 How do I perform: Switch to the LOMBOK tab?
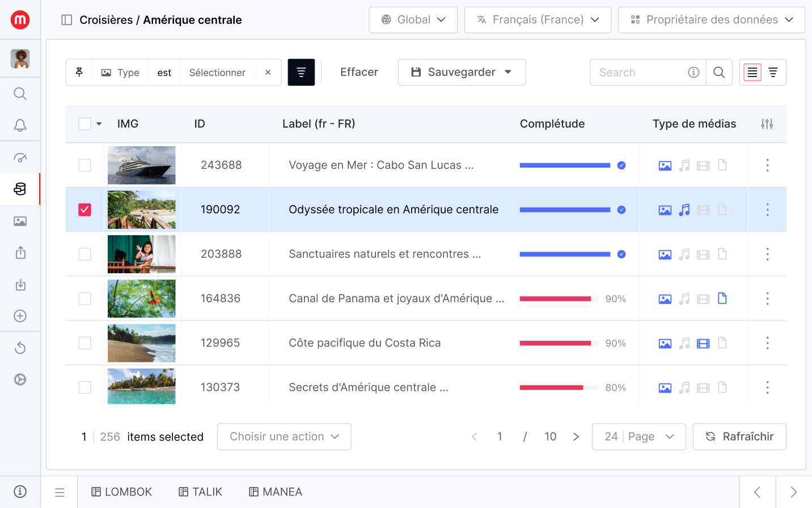(122, 492)
